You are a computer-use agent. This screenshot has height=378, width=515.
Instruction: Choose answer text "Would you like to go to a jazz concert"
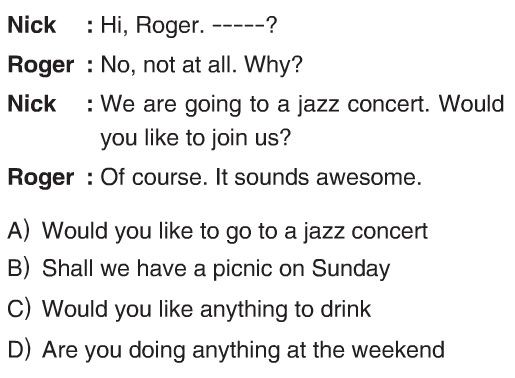point(235,231)
